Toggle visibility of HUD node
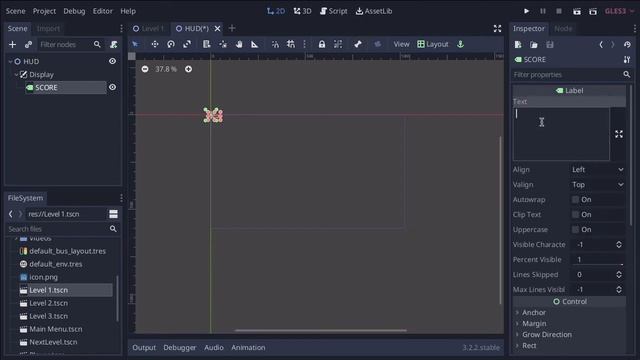Viewport: 640px width, 360px height. pos(112,61)
